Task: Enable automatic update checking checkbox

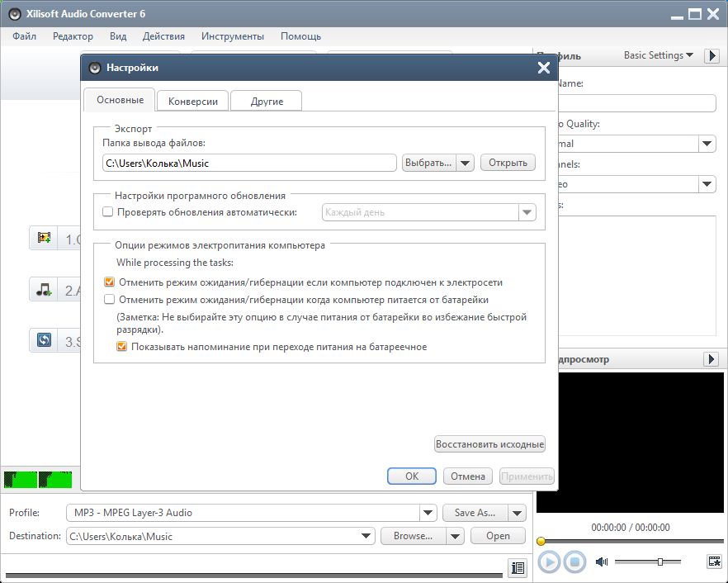Action: tap(107, 212)
